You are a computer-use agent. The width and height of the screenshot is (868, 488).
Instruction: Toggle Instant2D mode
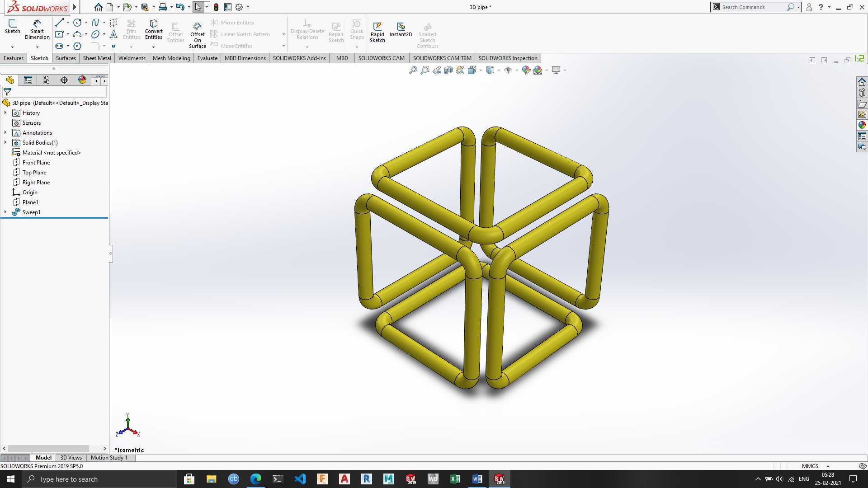pos(401,29)
